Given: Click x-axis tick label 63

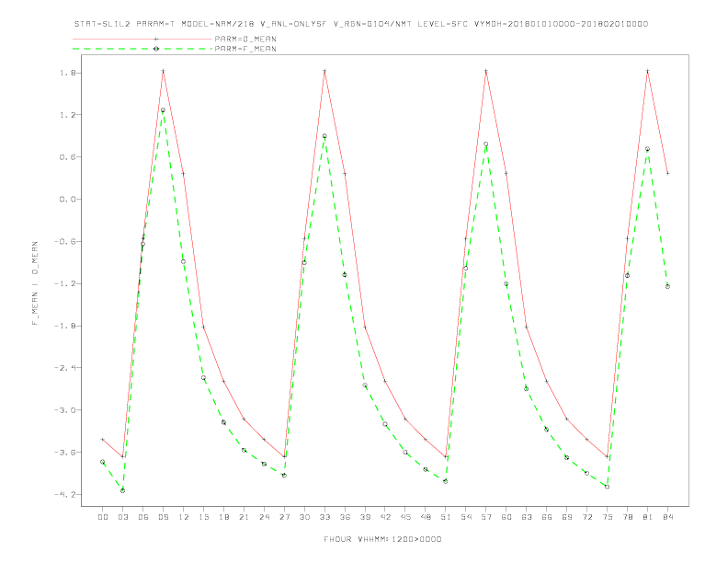Looking at the screenshot, I should tap(527, 517).
